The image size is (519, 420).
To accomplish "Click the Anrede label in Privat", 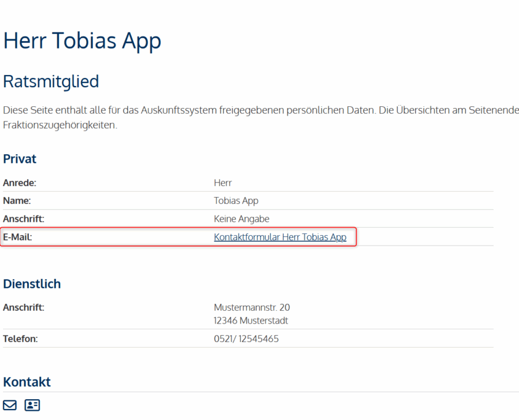I will click(x=20, y=183).
